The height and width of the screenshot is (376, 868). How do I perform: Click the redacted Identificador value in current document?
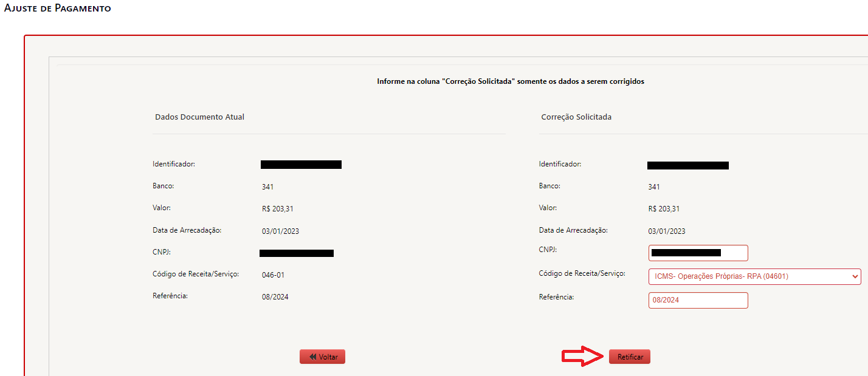[x=301, y=164]
